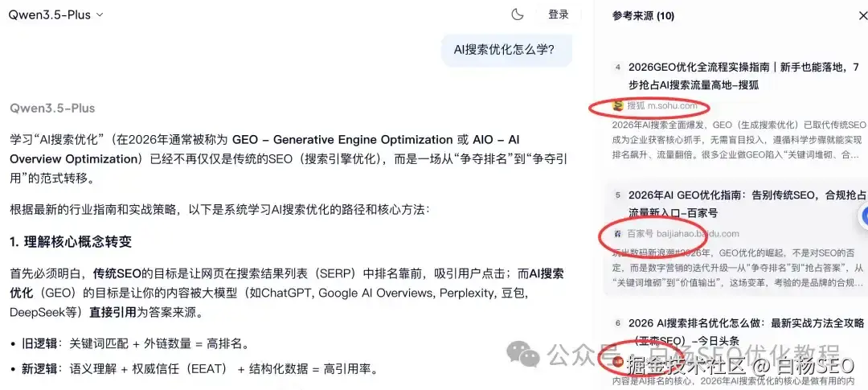The width and height of the screenshot is (868, 390).
Task: Click the m.sohu.com source domain
Action: click(673, 105)
